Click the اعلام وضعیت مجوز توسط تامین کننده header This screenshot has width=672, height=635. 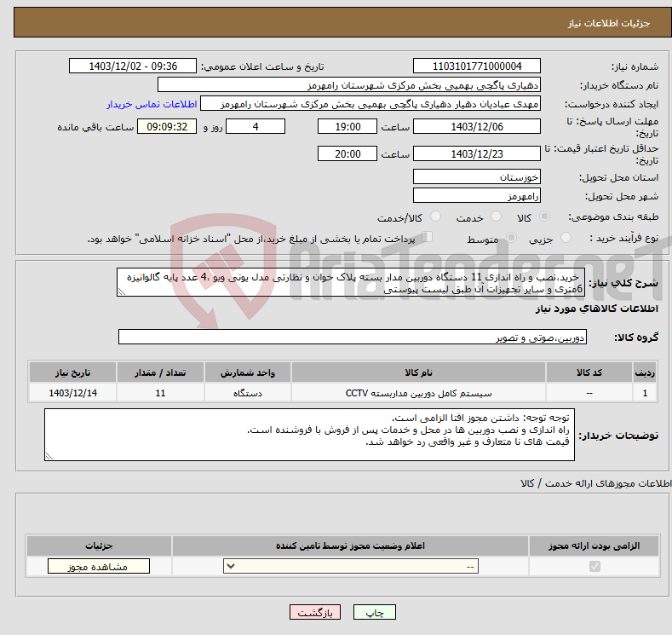(x=350, y=546)
